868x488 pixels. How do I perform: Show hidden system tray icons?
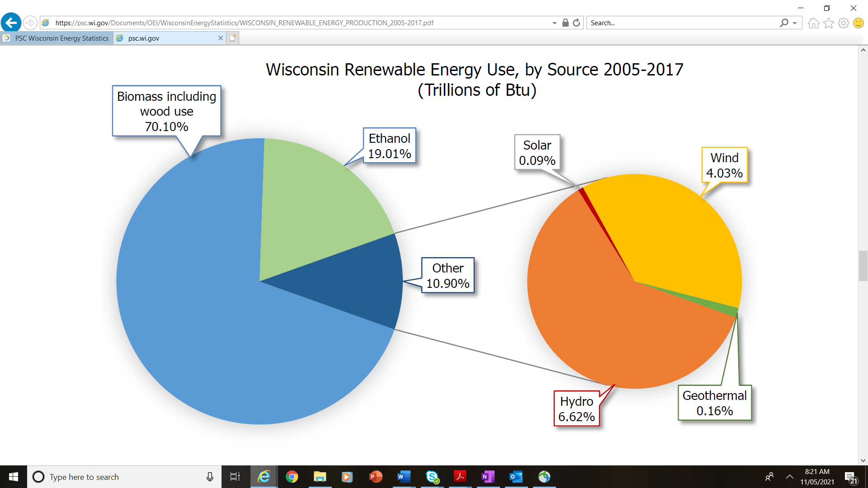click(x=790, y=477)
